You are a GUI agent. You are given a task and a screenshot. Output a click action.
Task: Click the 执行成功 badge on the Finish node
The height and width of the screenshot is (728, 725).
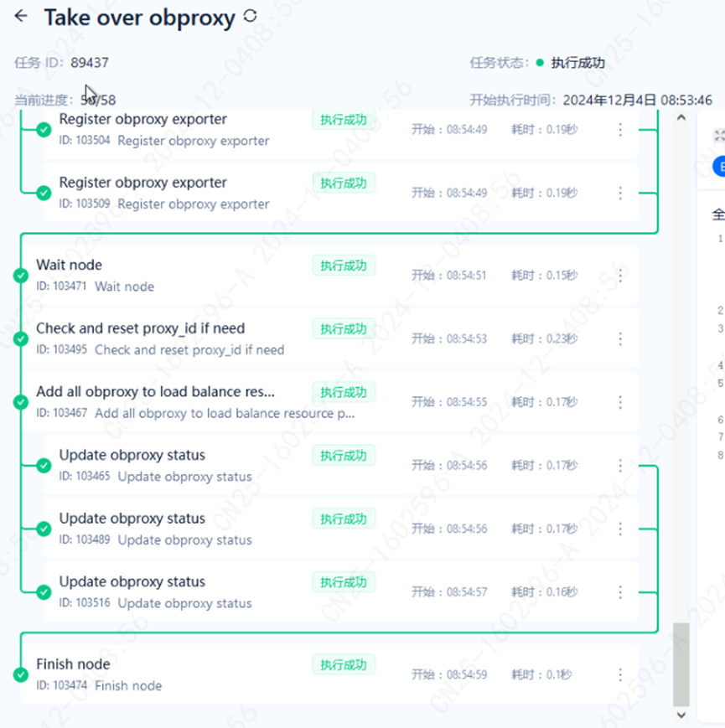tap(344, 664)
